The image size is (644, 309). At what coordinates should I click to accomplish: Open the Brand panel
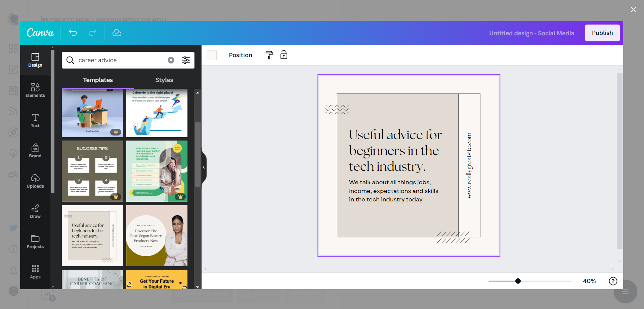(x=35, y=151)
